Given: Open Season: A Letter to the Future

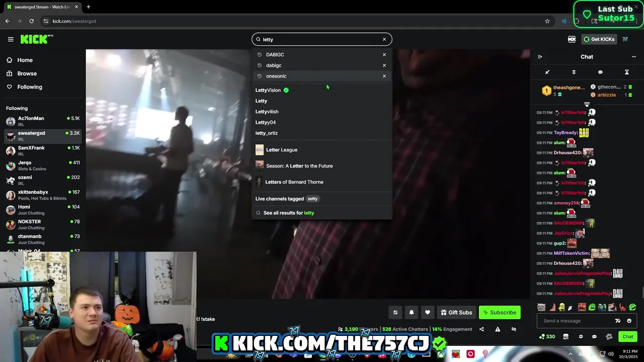Looking at the screenshot, I should (322, 166).
